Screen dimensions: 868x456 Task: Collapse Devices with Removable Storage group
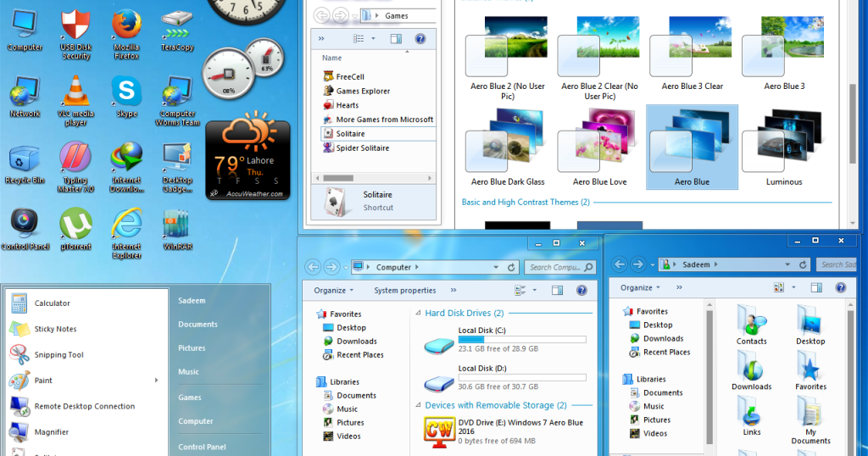click(419, 406)
